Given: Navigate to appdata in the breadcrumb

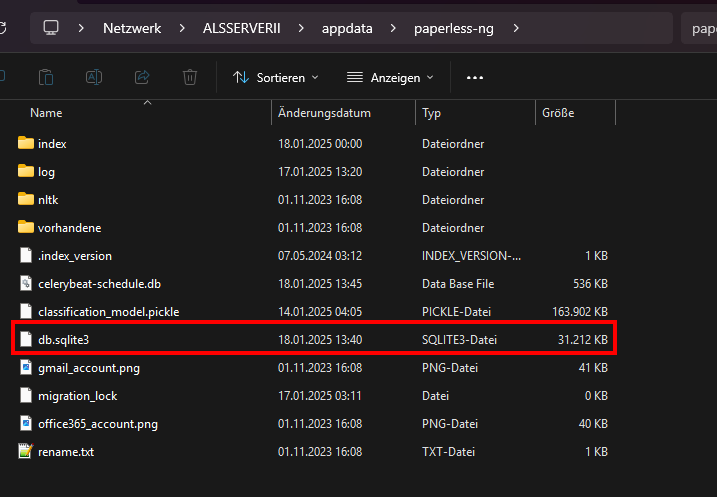Looking at the screenshot, I should pyautogui.click(x=347, y=28).
